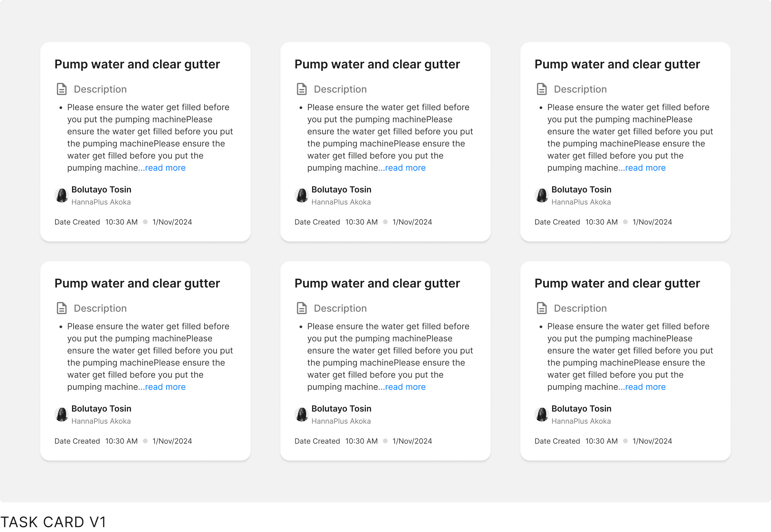The width and height of the screenshot is (771, 532).
Task: Click the 1/Nov/2024 date in bottom-middle card
Action: click(x=412, y=441)
